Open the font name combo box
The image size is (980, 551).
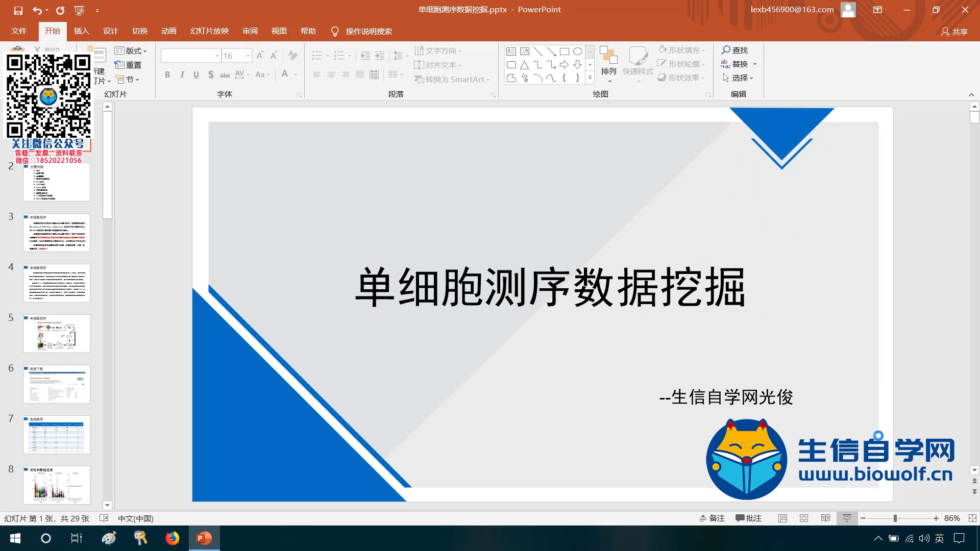tap(190, 56)
